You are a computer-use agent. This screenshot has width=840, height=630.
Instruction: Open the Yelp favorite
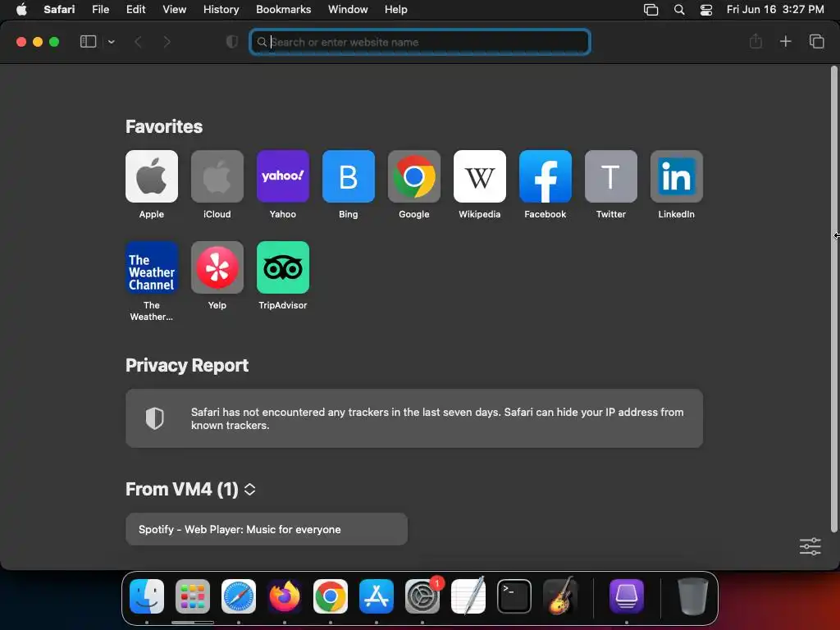point(217,267)
